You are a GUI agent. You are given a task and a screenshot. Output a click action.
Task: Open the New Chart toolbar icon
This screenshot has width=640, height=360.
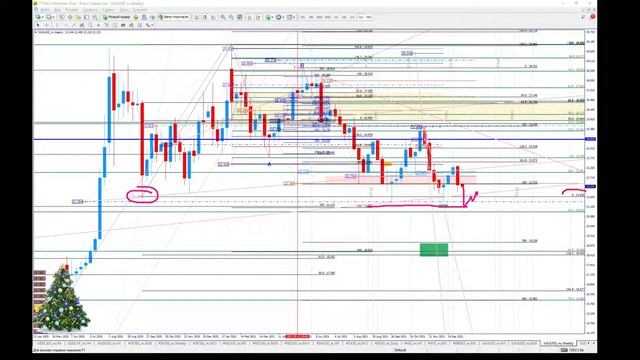click(x=39, y=17)
